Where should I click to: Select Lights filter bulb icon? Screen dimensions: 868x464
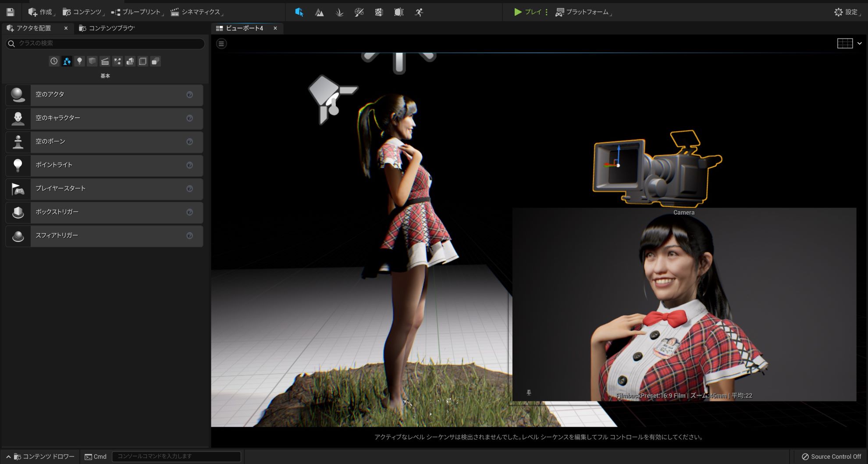click(79, 61)
